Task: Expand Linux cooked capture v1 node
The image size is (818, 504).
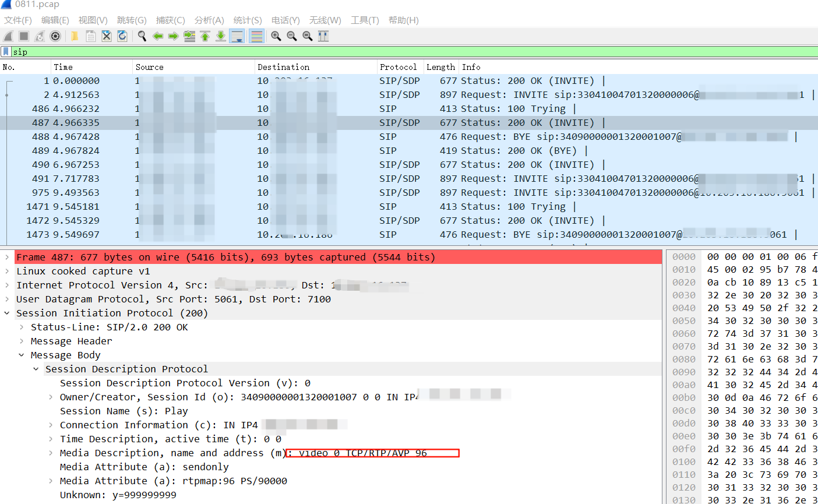Action: click(7, 271)
